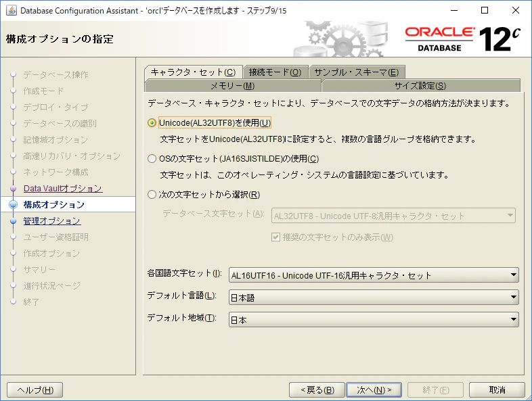Click データベース操作 step label
The width and height of the screenshot is (532, 401).
56,74
